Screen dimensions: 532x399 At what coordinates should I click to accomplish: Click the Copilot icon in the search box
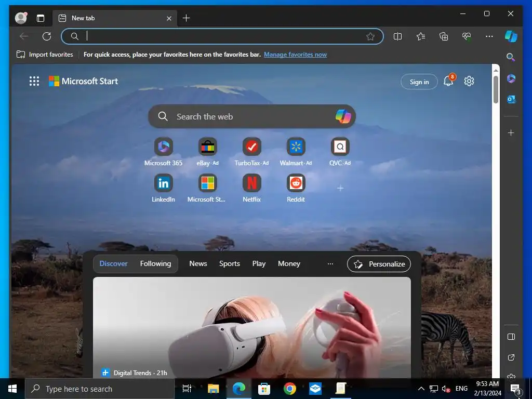coord(343,116)
